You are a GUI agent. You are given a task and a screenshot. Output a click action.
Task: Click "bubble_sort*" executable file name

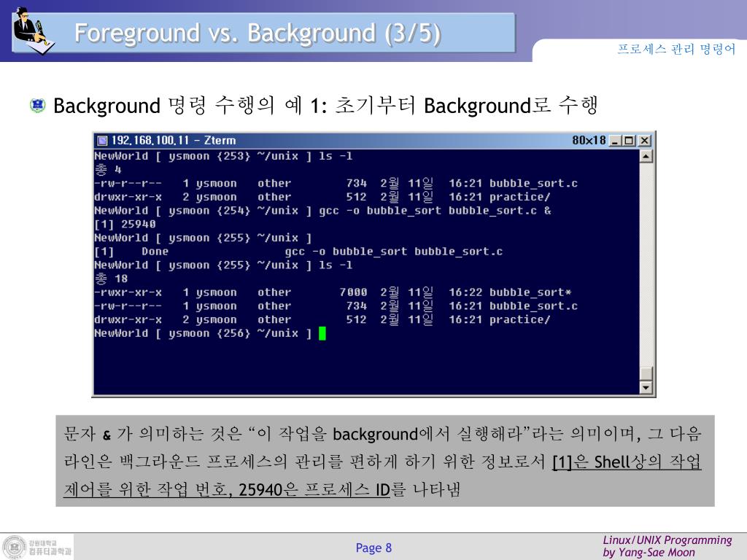pos(530,292)
